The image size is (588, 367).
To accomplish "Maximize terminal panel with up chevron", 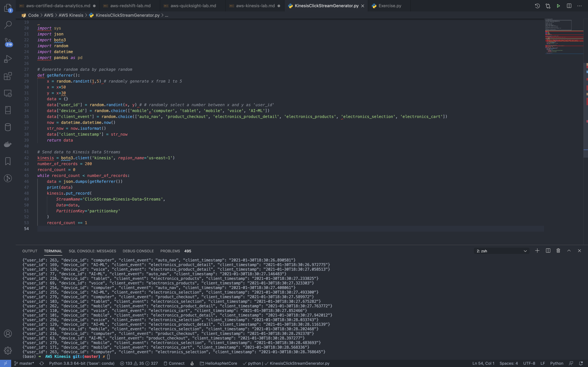I will 569,251.
